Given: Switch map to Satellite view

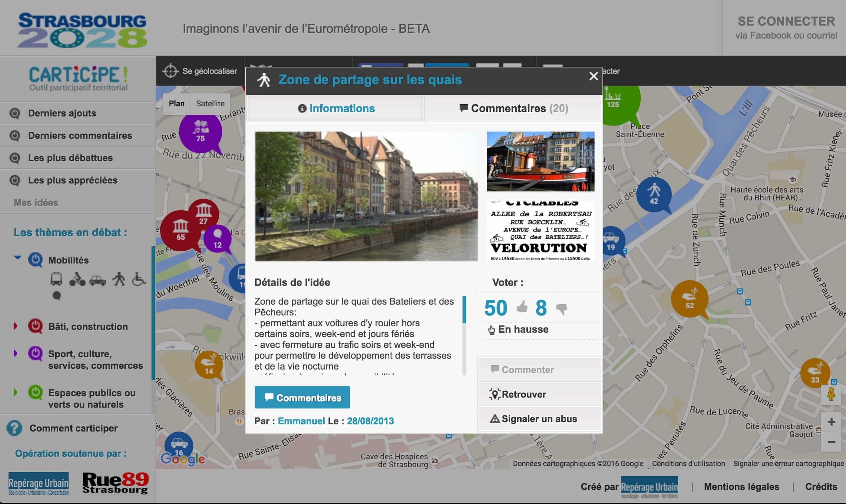Looking at the screenshot, I should click(210, 104).
